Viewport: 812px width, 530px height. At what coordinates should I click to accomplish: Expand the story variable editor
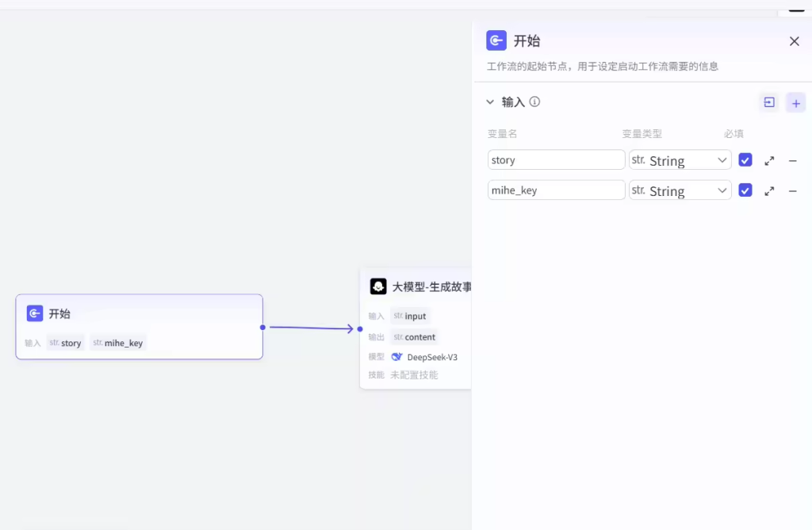point(769,160)
